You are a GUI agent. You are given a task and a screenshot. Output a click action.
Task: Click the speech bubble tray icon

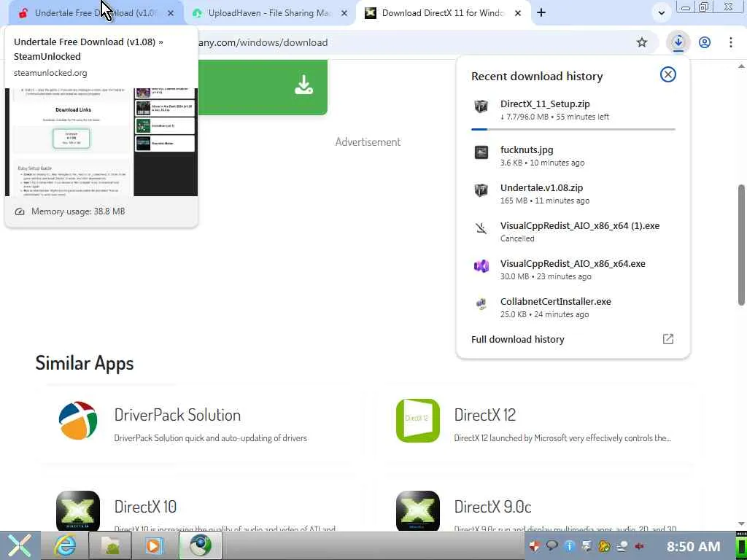click(552, 546)
